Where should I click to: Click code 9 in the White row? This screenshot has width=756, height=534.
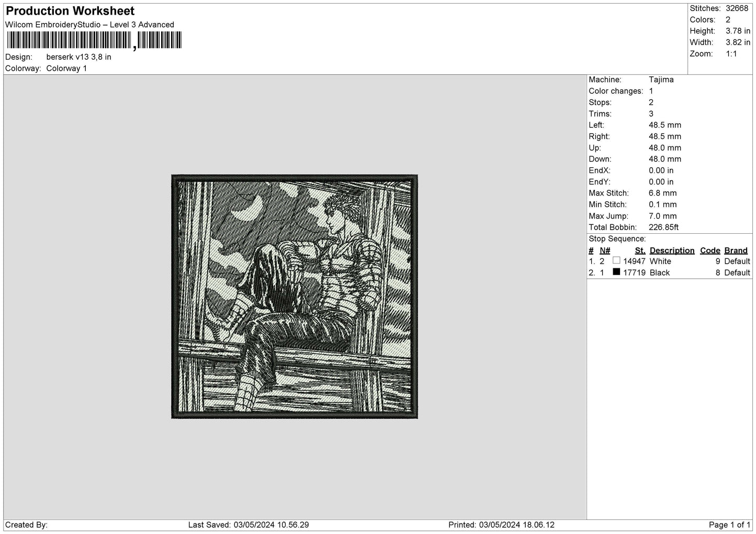point(718,261)
